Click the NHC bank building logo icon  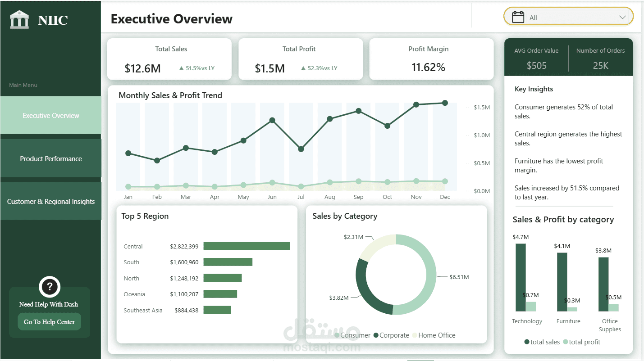(x=19, y=20)
